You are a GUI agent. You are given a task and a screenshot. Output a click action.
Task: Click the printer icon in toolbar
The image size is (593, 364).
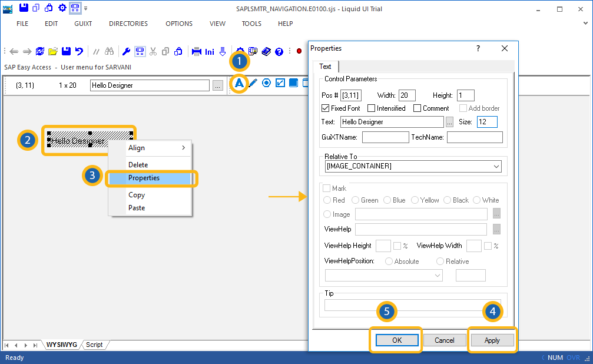pyautogui.click(x=197, y=51)
